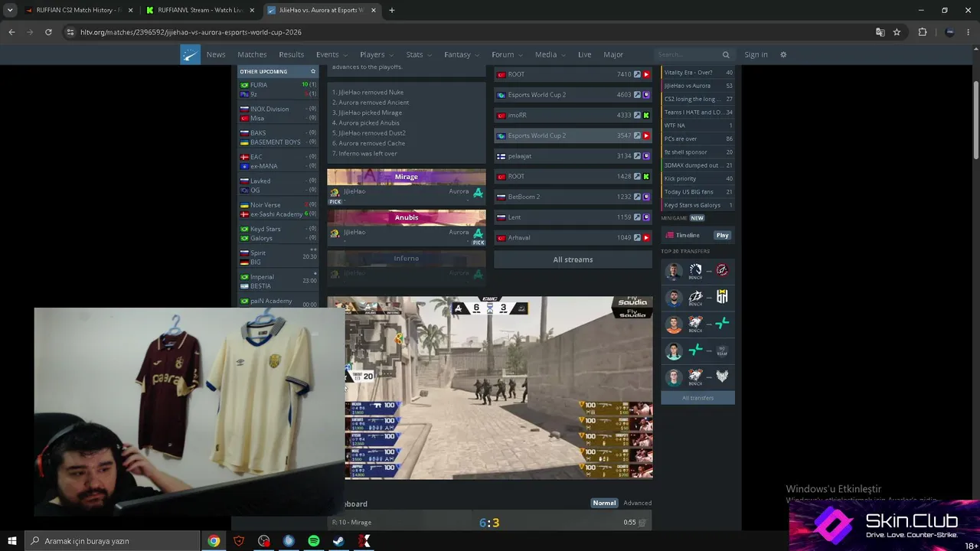The width and height of the screenshot is (980, 551).
Task: Click the Kick icon on imoRR stream
Action: click(646, 116)
